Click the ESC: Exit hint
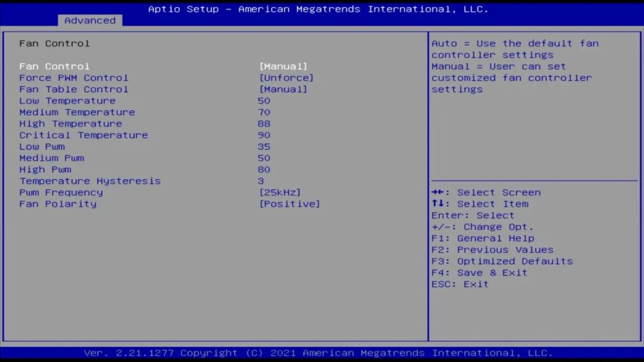This screenshot has height=362, width=644. (460, 284)
